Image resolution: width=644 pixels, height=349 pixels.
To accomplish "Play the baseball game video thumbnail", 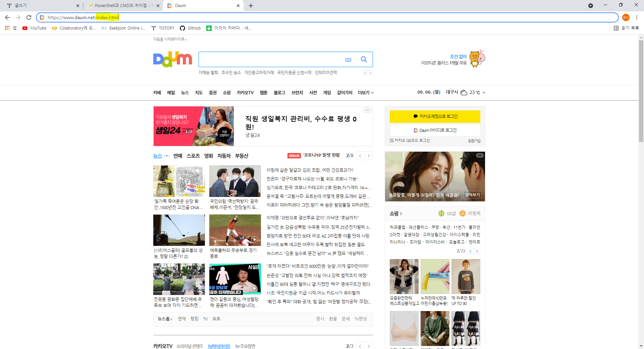I will [x=235, y=230].
